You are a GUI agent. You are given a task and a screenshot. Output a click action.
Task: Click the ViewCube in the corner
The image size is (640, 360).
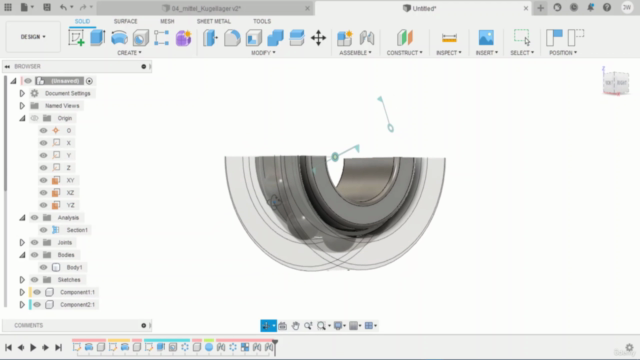click(x=616, y=83)
